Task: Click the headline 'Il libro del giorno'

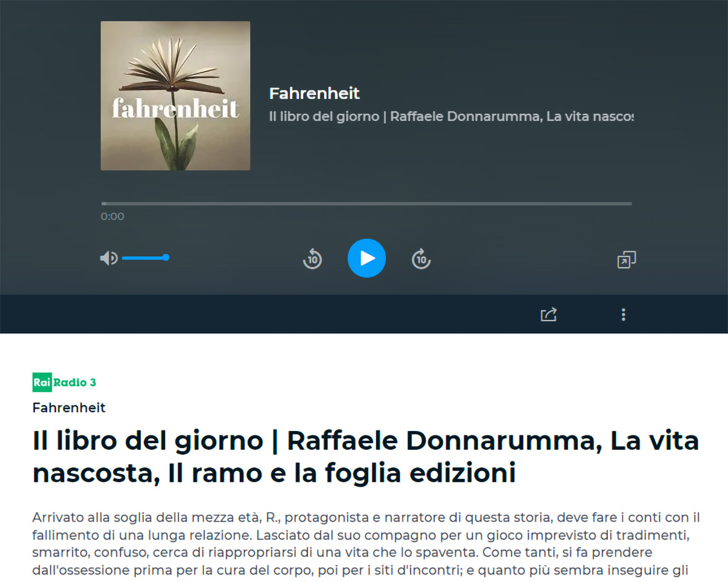Action: pos(366,457)
